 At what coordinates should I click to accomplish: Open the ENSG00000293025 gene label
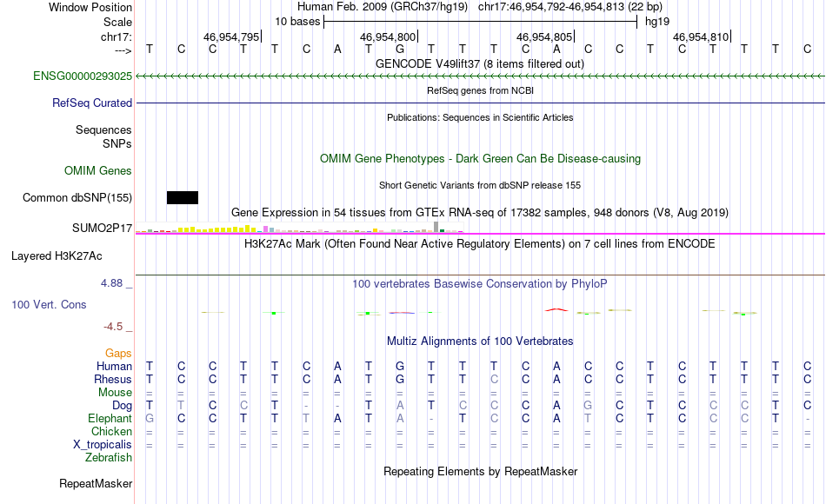[83, 76]
